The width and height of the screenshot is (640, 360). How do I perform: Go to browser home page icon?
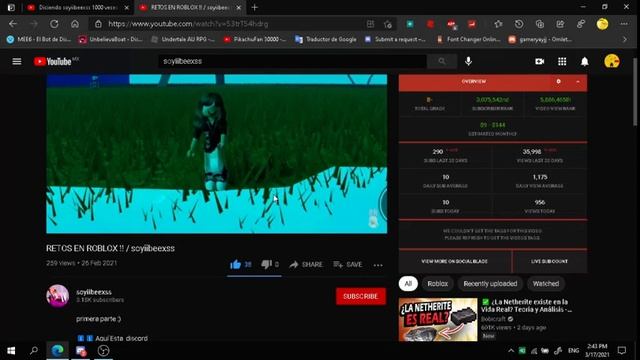point(75,24)
